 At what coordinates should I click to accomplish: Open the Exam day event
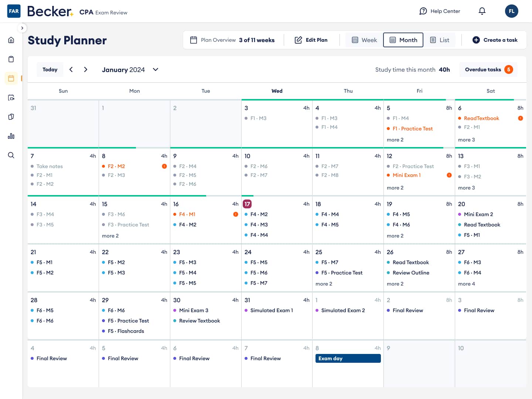tap(348, 358)
